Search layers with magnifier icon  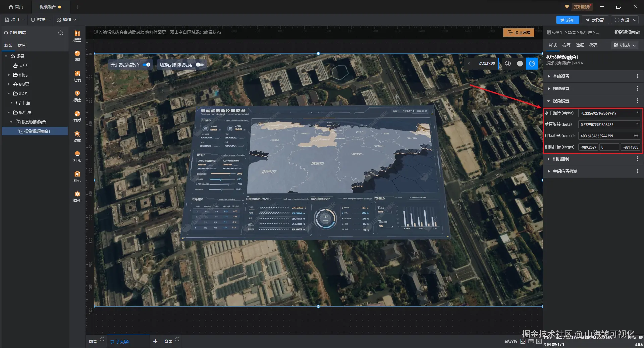[x=61, y=33]
